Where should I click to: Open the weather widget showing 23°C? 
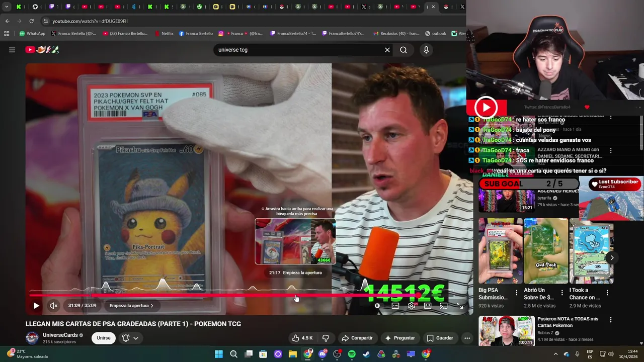coord(28,354)
